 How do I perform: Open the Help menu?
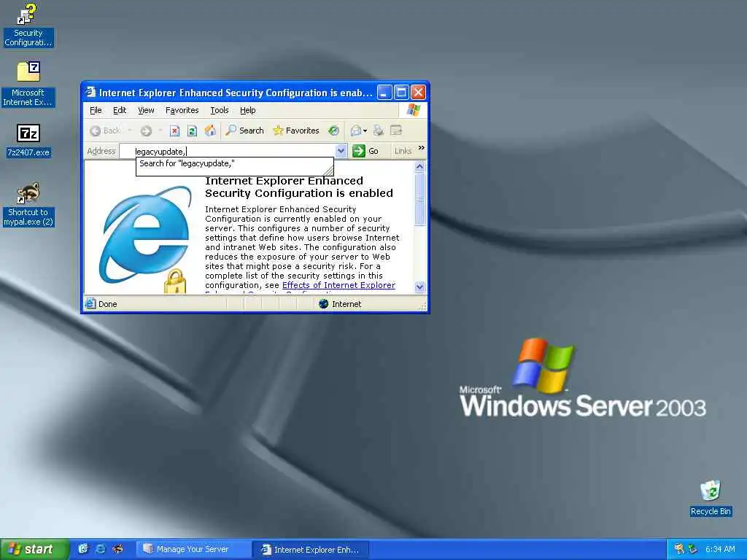[x=248, y=111]
